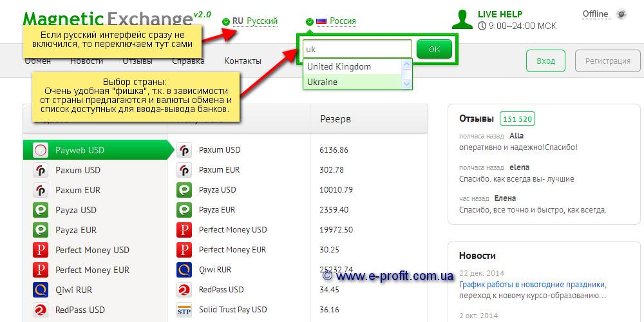Choose Ukraine from country suggestions
Screen dimensions: 644x322
click(353, 82)
